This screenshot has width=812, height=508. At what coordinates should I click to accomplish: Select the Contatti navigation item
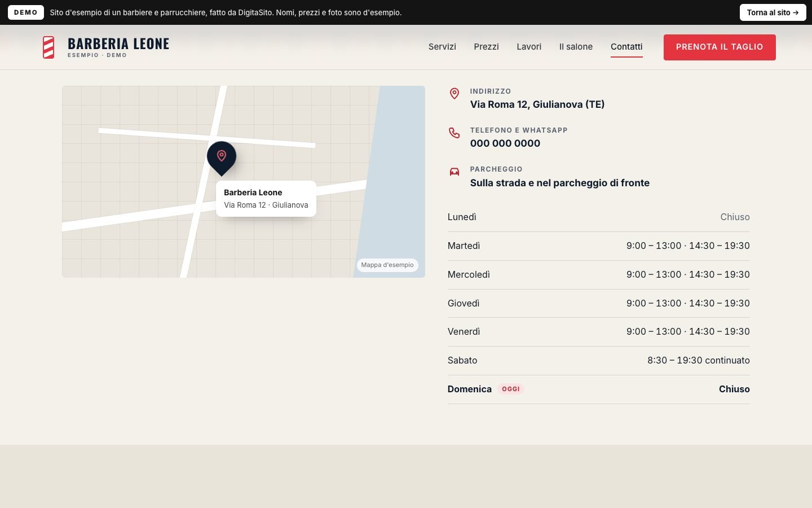click(626, 47)
